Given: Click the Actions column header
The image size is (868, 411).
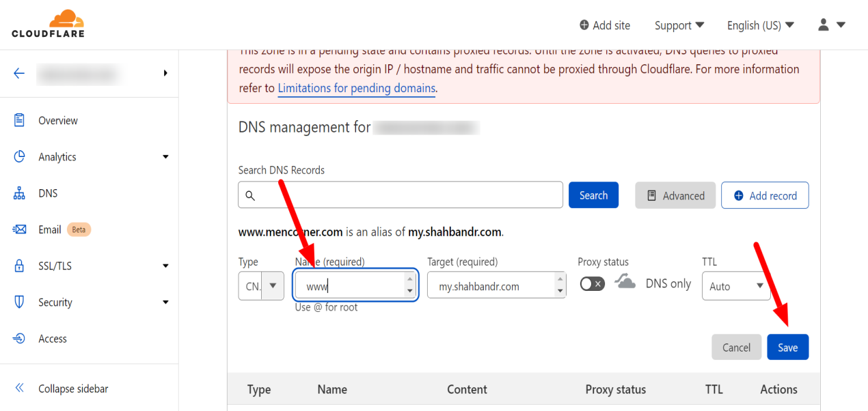Looking at the screenshot, I should [x=778, y=389].
